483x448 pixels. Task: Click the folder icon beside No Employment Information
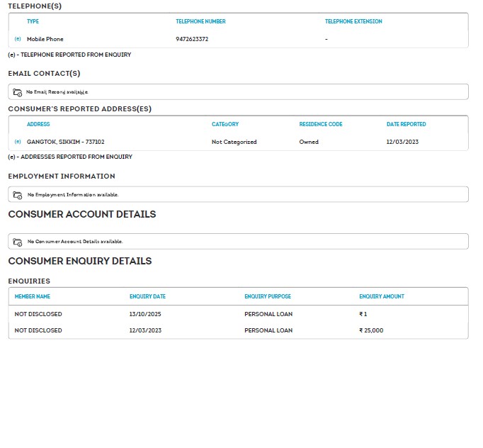[x=18, y=194]
